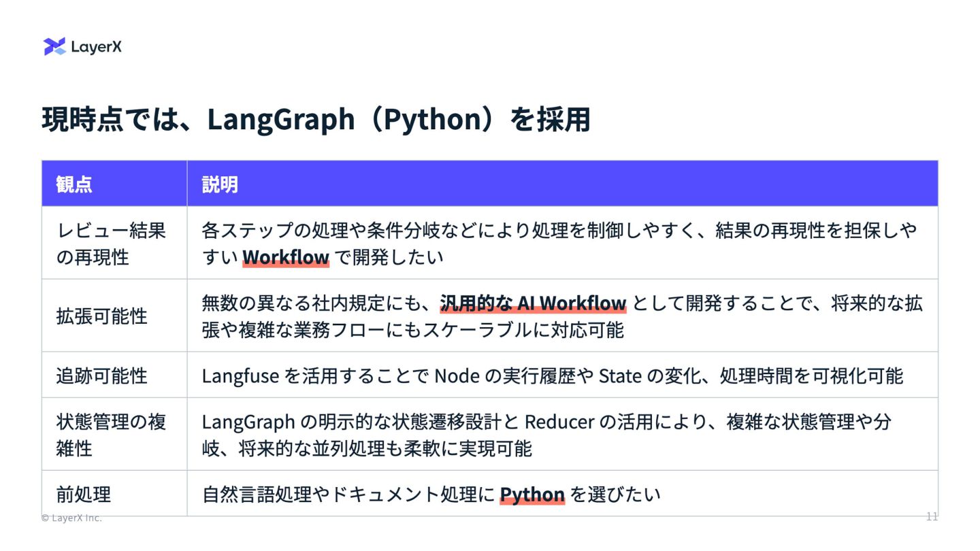
Task: Select the slide title about LangGraph（Python）
Action: (316, 119)
